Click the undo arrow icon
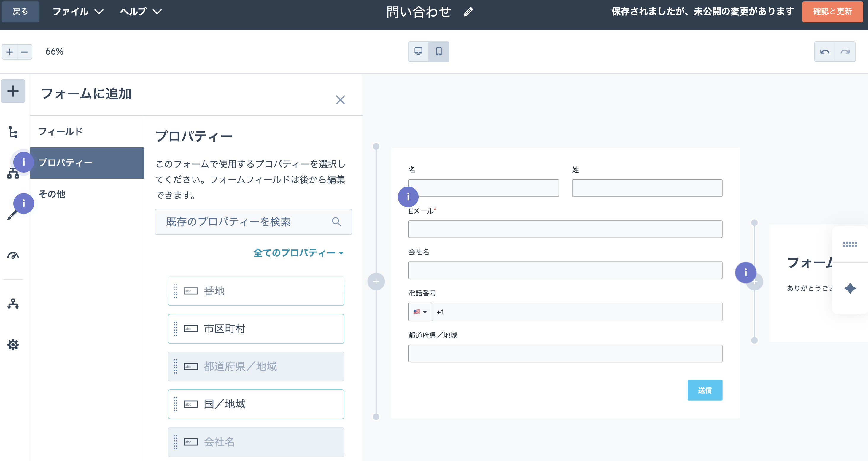This screenshot has width=868, height=461. pyautogui.click(x=824, y=52)
